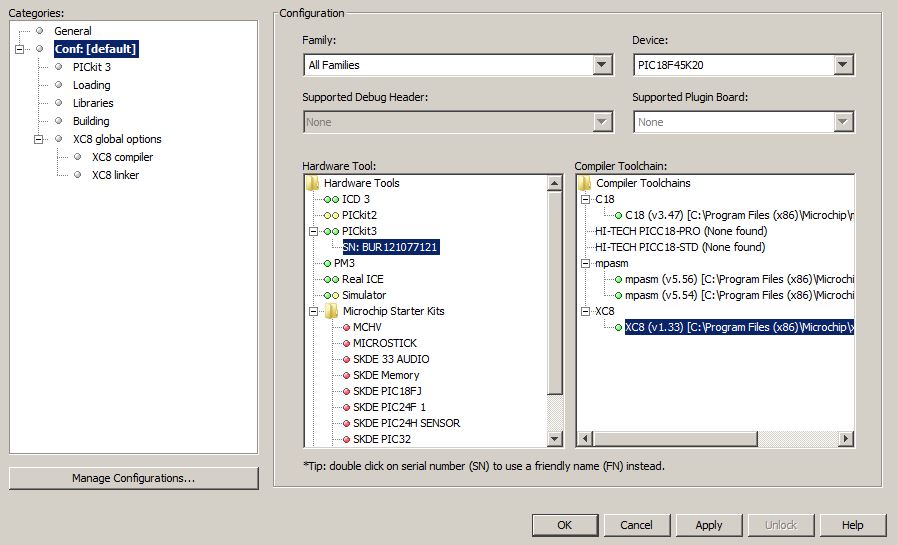Click MCHV red status indicator
This screenshot has height=545, width=897.
(346, 328)
